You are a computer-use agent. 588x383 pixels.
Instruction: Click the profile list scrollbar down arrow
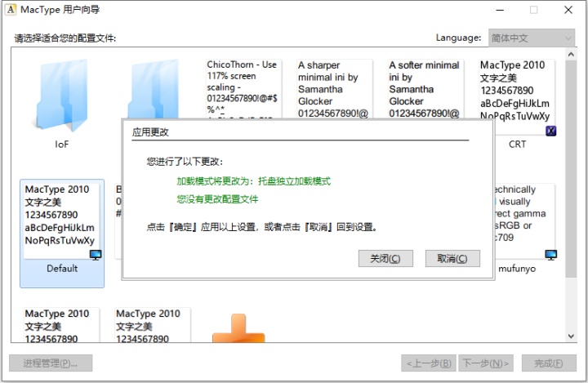click(571, 336)
